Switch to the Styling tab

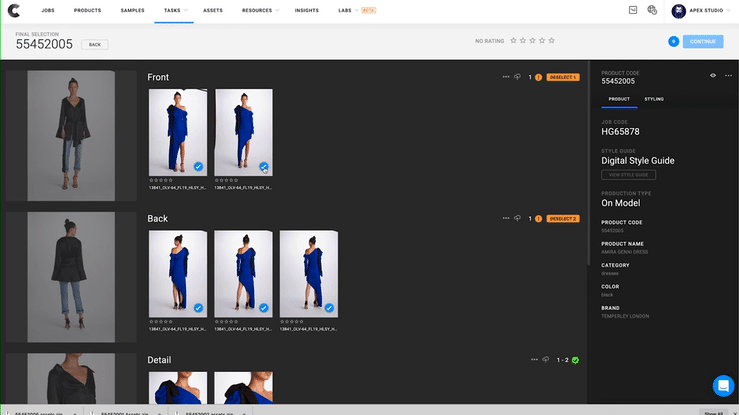click(653, 99)
